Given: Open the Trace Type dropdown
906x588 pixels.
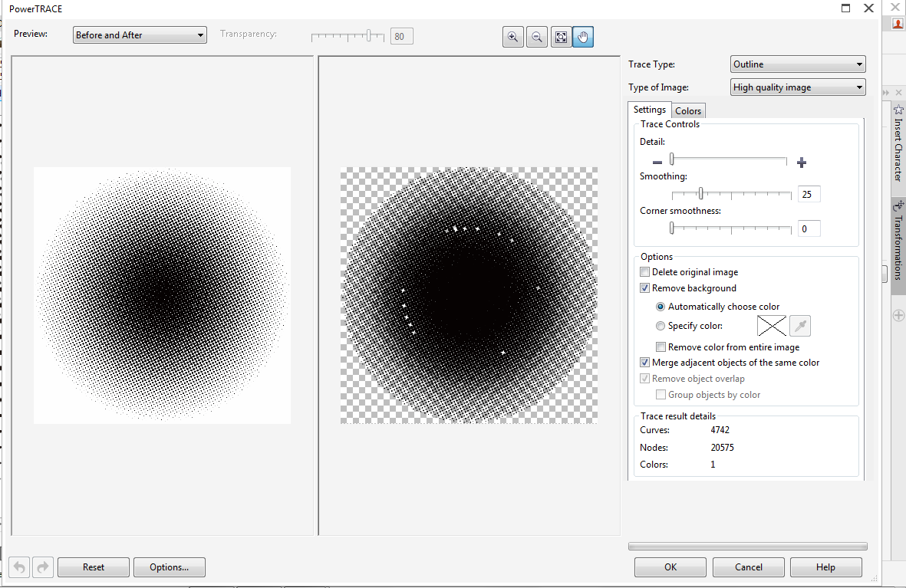Looking at the screenshot, I should coord(797,64).
